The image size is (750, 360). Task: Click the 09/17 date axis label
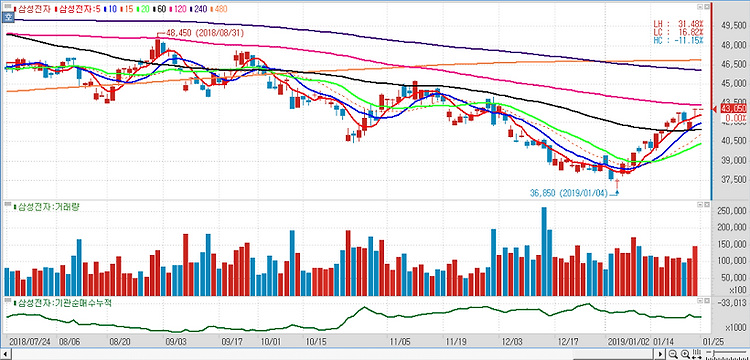(232, 342)
